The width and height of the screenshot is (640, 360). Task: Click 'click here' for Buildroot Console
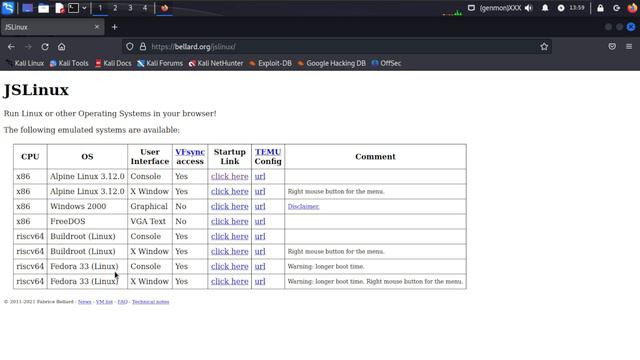tap(229, 236)
